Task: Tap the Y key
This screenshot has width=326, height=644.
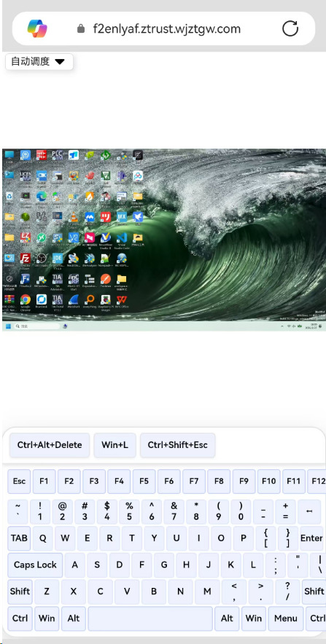Action: click(154, 538)
